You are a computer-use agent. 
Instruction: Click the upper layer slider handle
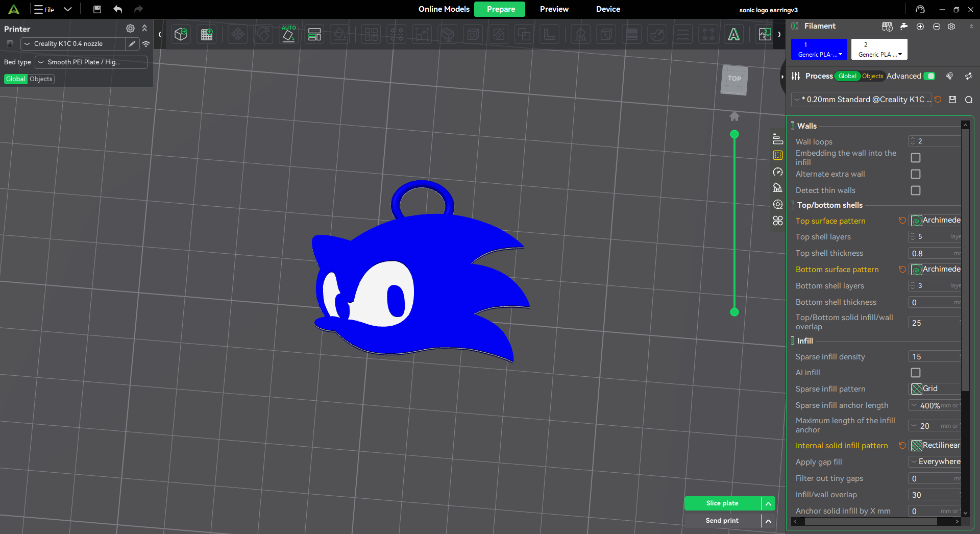tap(734, 134)
